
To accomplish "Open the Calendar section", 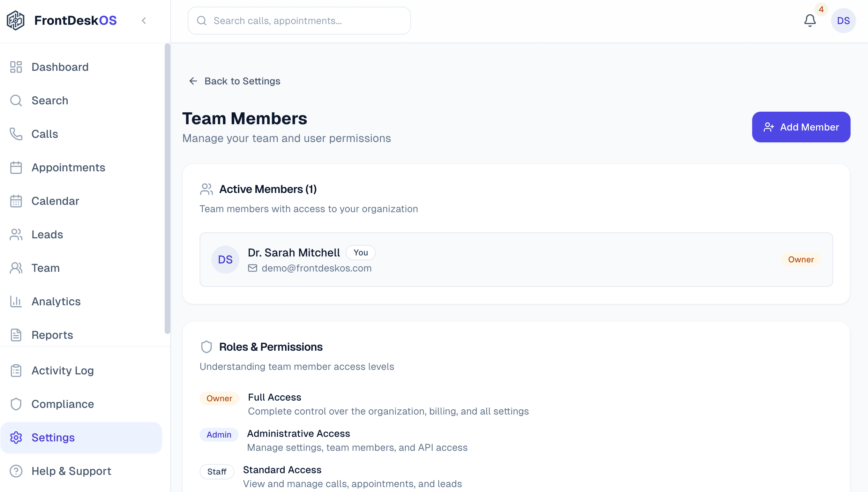I will coord(55,201).
